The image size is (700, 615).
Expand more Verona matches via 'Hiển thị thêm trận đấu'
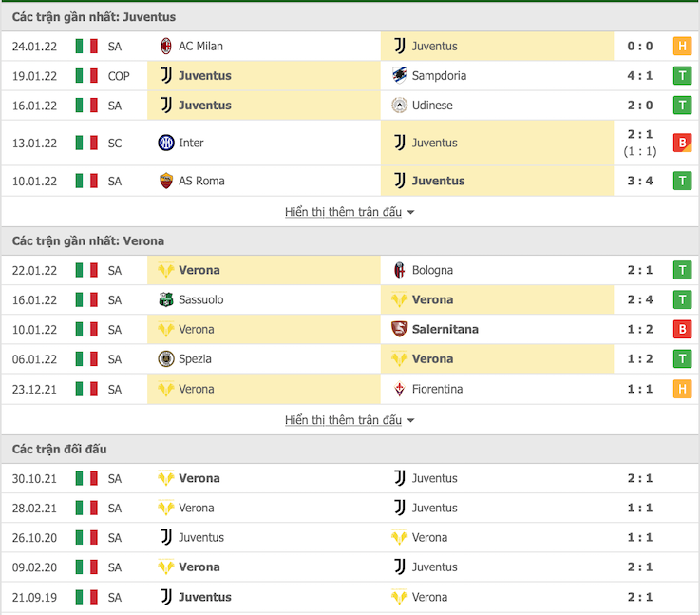(350, 420)
